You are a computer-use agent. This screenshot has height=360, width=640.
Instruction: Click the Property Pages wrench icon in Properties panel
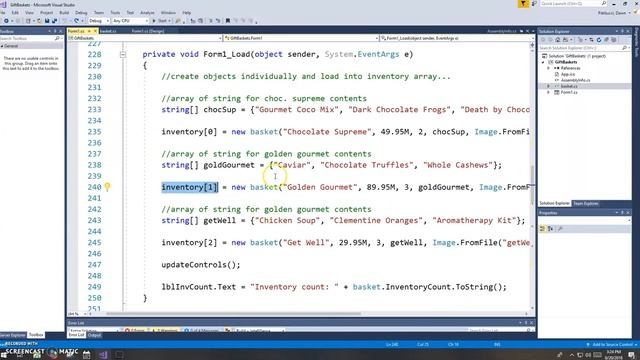coord(560,229)
